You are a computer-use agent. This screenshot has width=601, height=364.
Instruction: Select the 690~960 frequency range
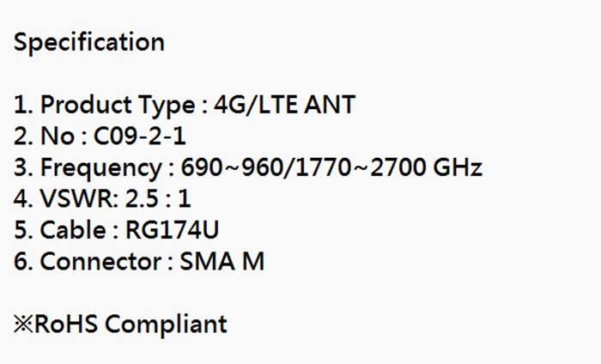tap(236, 167)
